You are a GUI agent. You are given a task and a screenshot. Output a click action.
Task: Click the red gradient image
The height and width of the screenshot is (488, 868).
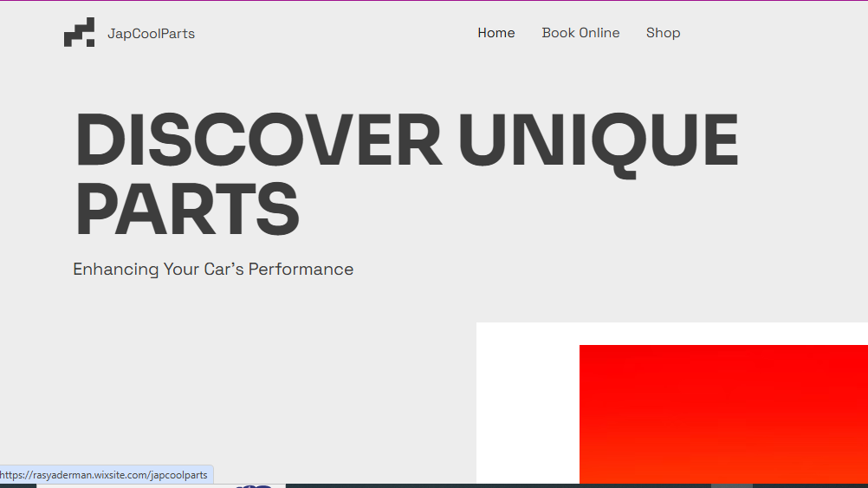(723, 413)
